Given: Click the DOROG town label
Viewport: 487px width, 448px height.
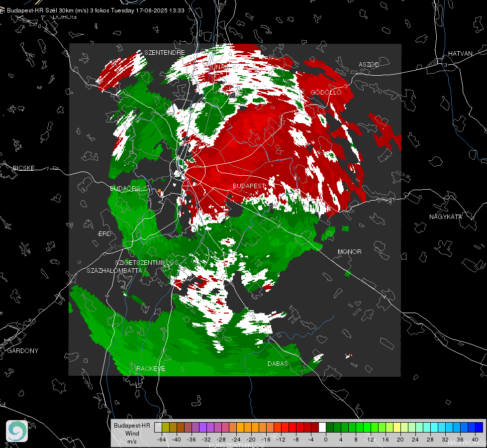Looking at the screenshot, I should click(65, 17).
